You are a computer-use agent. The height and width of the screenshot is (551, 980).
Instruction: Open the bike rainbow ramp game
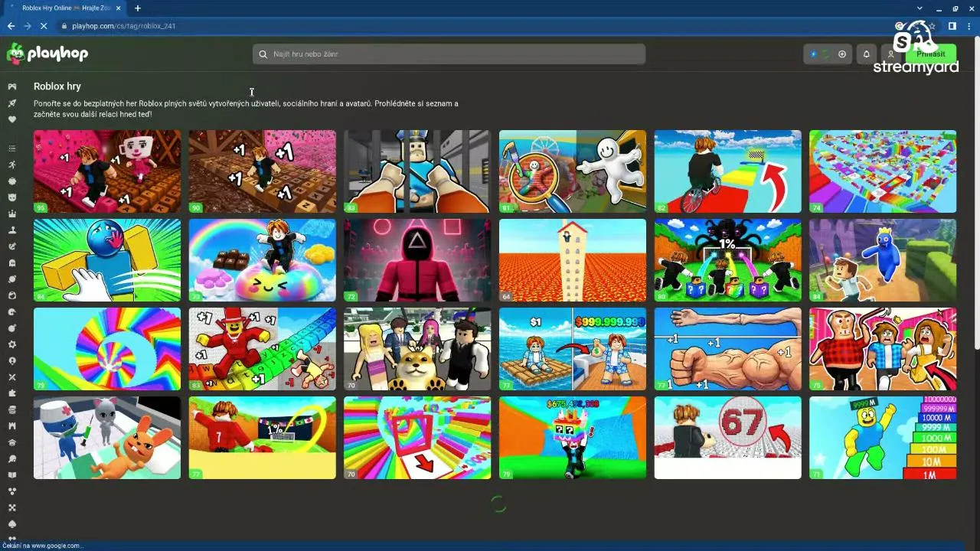[x=727, y=171]
